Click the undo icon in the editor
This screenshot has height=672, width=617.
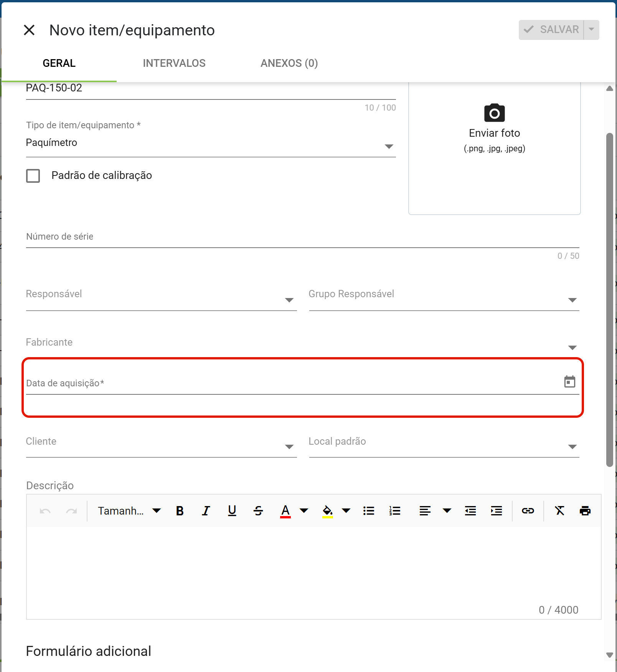tap(45, 511)
